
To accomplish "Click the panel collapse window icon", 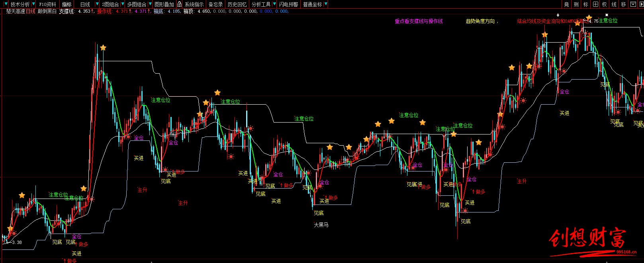I will (633, 4).
